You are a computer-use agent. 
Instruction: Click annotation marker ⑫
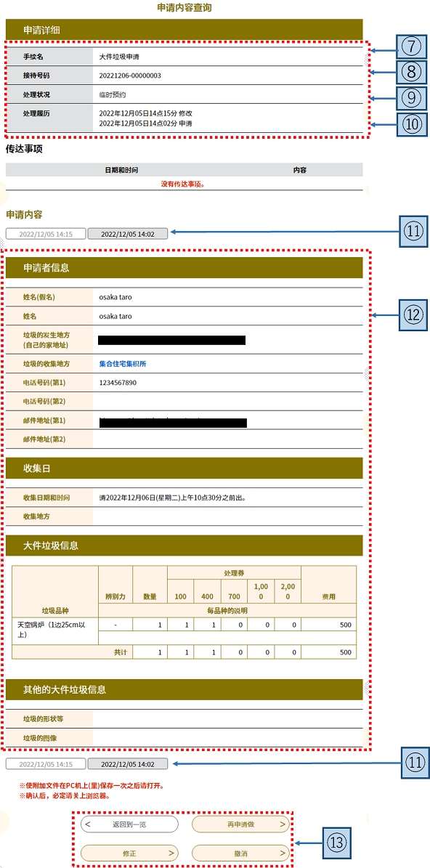(410, 315)
